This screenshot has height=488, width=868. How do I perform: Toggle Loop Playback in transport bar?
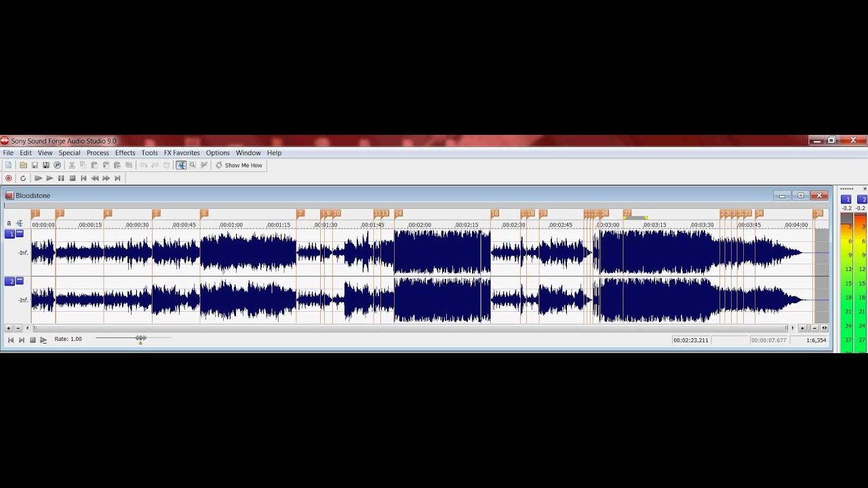tap(23, 178)
